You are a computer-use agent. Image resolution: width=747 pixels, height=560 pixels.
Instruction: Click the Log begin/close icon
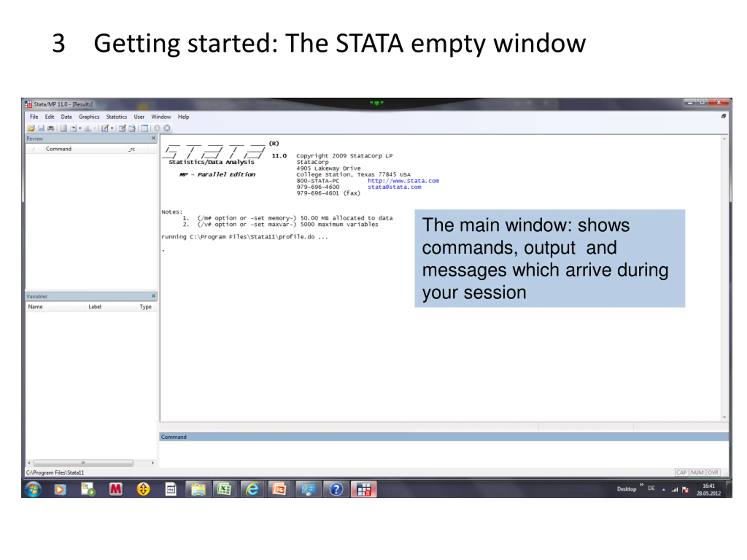[64, 128]
